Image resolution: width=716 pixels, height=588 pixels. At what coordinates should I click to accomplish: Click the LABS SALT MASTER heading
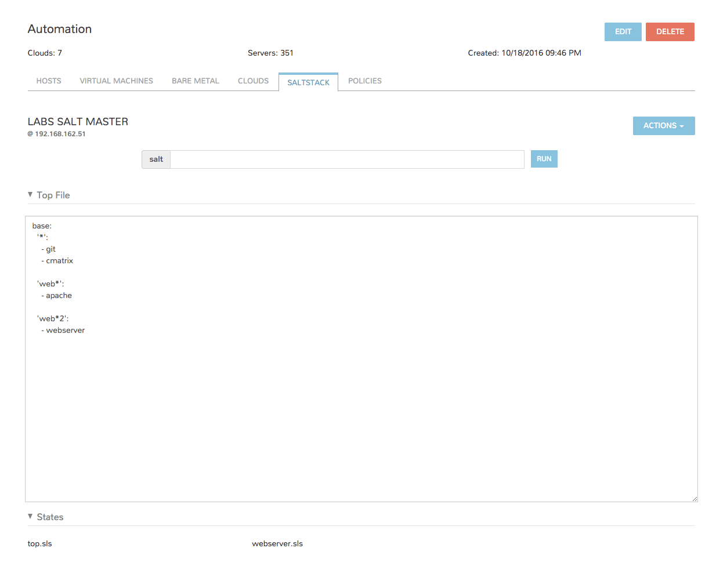[78, 122]
